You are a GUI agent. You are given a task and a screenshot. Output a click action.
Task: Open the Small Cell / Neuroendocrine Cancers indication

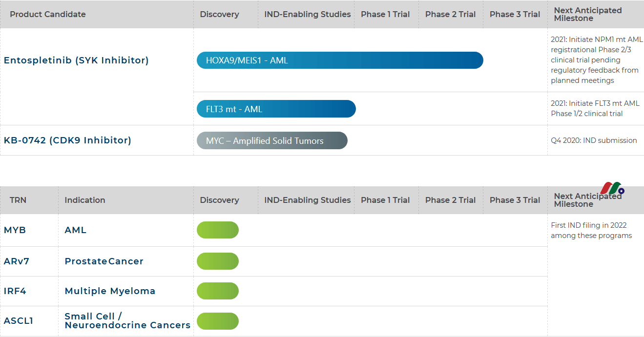click(127, 321)
